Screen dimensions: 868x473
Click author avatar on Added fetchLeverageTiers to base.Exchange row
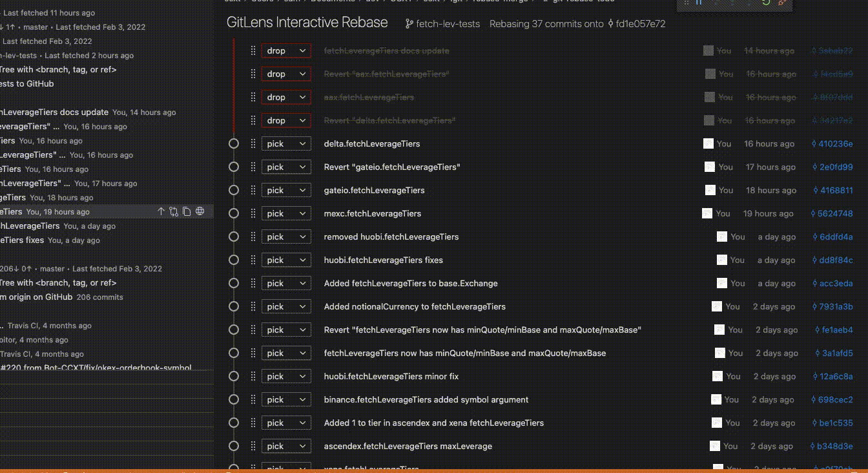(x=722, y=283)
